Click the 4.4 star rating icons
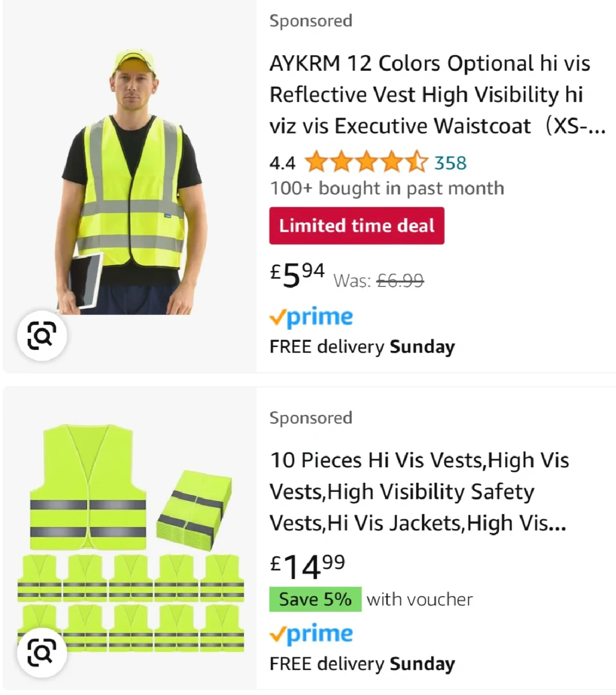The width and height of the screenshot is (616, 695). (366, 162)
